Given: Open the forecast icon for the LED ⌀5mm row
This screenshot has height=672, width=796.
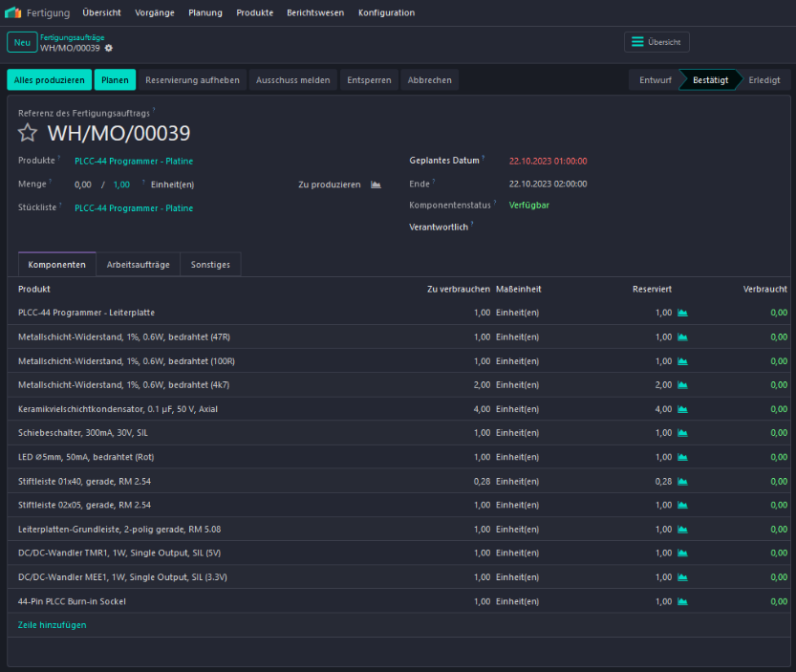Looking at the screenshot, I should tap(683, 457).
